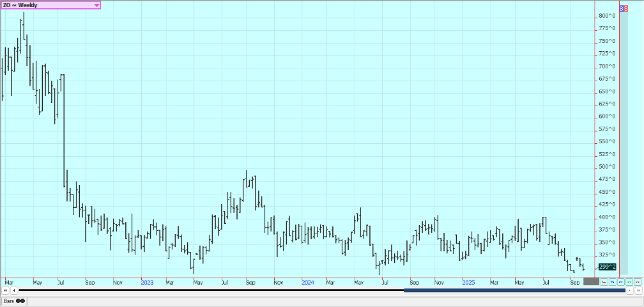Click the blue bracket icon at bottom right
Image resolution: width=644 pixels, height=307 pixels.
612,281
